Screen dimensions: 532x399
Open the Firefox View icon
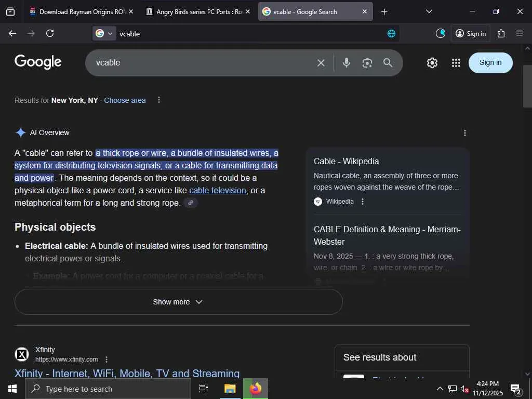tap(10, 11)
